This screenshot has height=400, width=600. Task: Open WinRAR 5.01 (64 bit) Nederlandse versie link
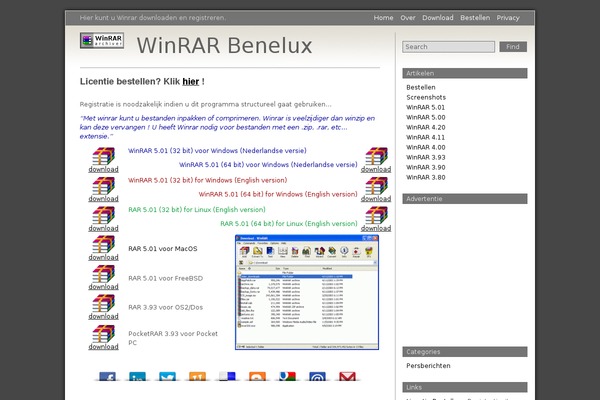click(268, 165)
